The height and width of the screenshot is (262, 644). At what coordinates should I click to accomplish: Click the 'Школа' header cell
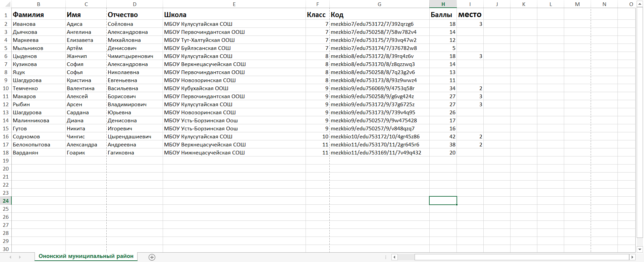tap(234, 15)
